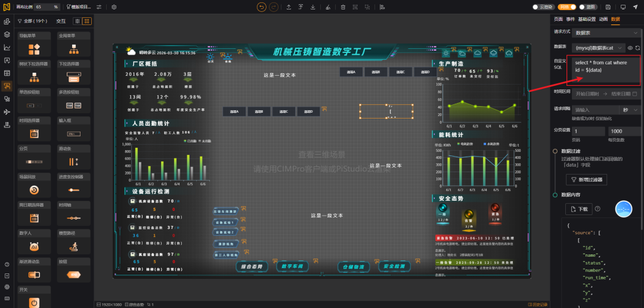Image resolution: width=644 pixels, height=308 pixels.
Task: Toggle the 网格 grid switch off
Action: (567, 7)
